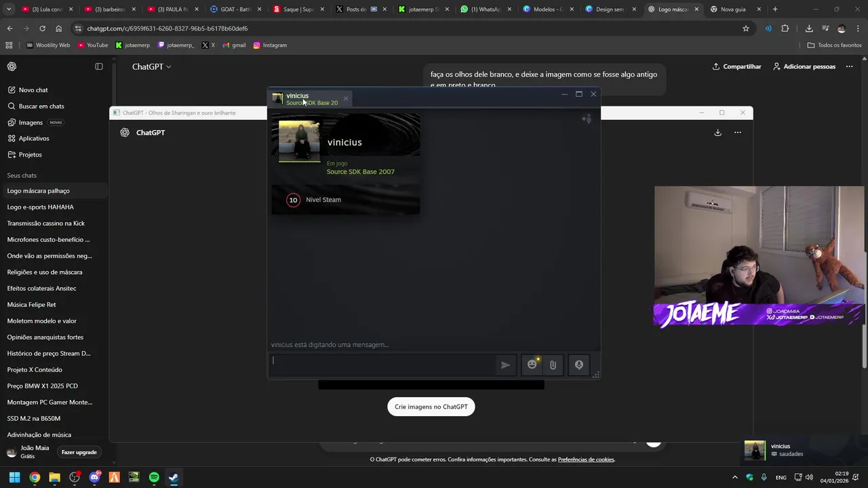Open chat 'Música Felipe Ret'

(x=54, y=304)
